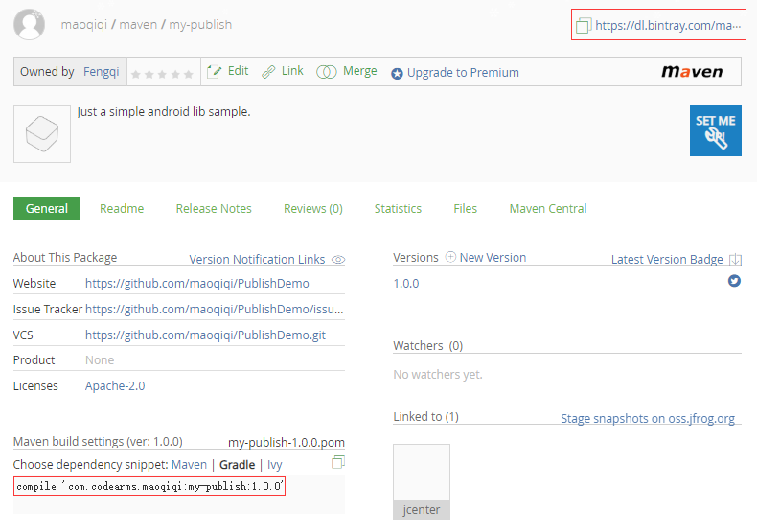The height and width of the screenshot is (532, 757).
Task: Select the Maven dependency snippet
Action: pyautogui.click(x=190, y=464)
